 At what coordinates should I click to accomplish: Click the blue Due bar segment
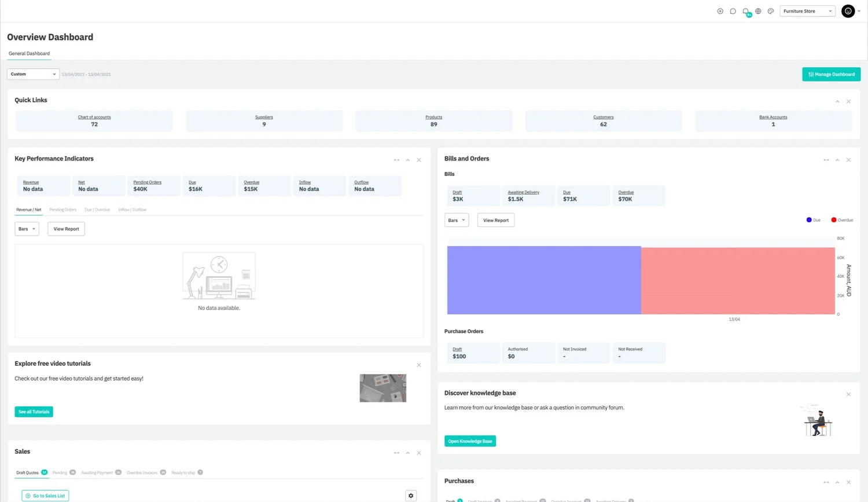click(544, 280)
